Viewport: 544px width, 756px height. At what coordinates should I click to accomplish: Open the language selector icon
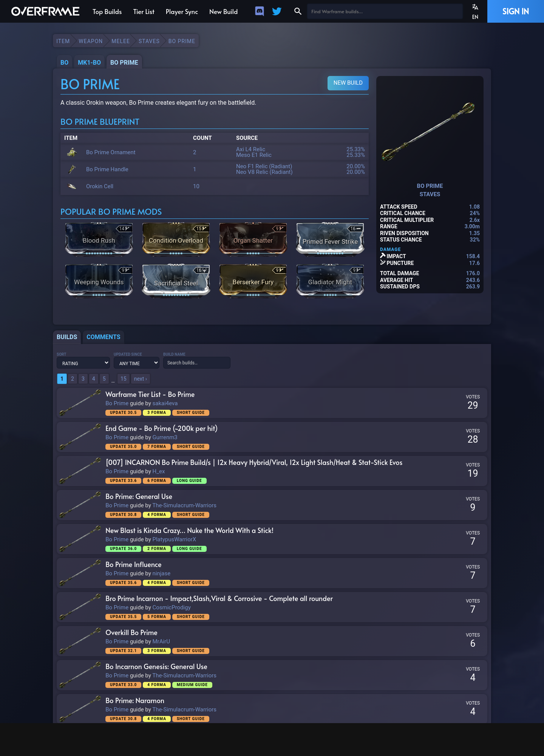475,7
